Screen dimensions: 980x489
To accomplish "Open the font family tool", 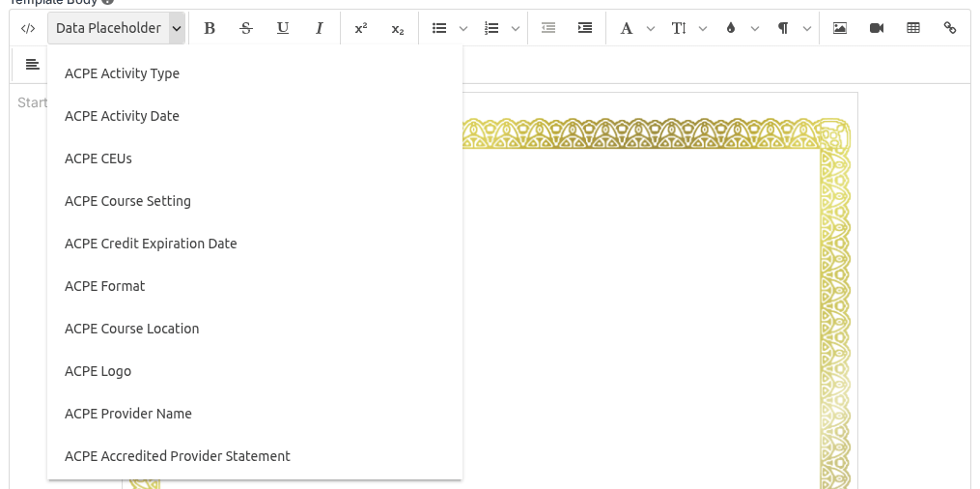I will (x=627, y=28).
